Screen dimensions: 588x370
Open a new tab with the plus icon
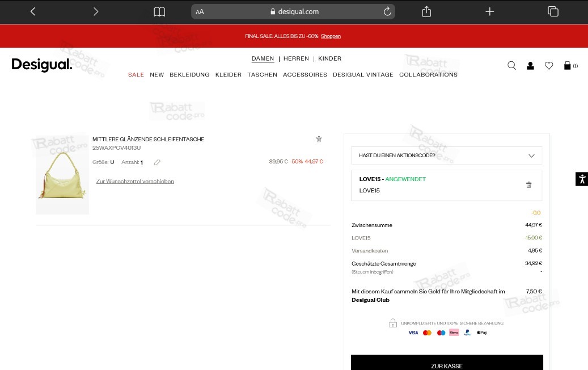[x=489, y=11]
